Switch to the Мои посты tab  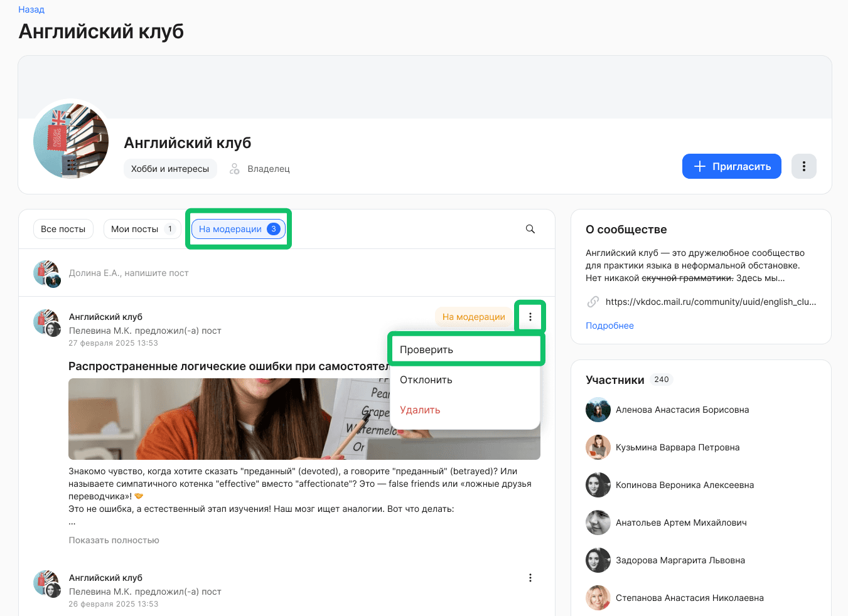click(142, 229)
